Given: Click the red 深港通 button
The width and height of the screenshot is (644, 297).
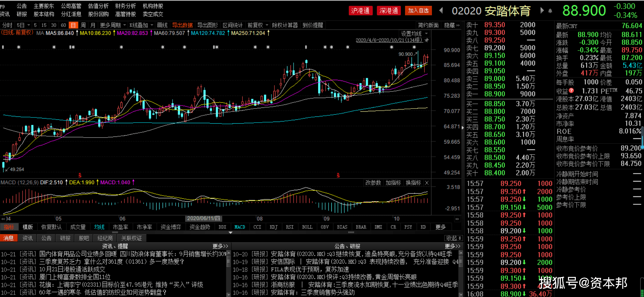Looking at the screenshot, I should (389, 11).
